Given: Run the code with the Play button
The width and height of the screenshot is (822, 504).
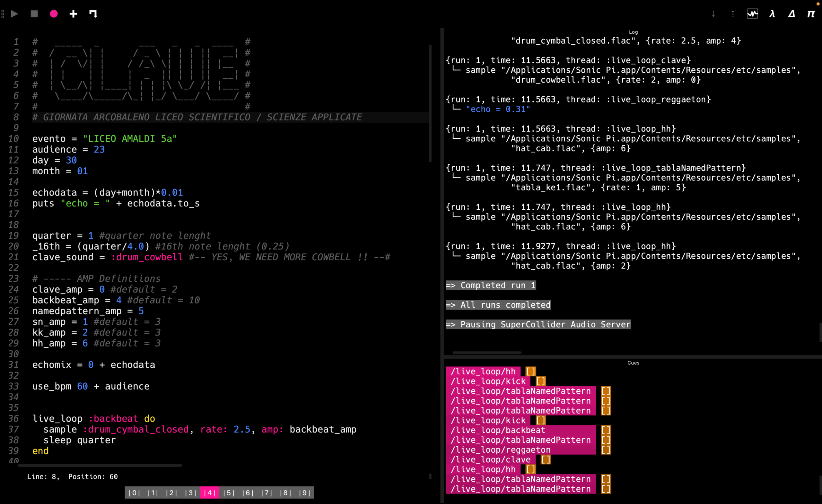Looking at the screenshot, I should click(x=14, y=14).
